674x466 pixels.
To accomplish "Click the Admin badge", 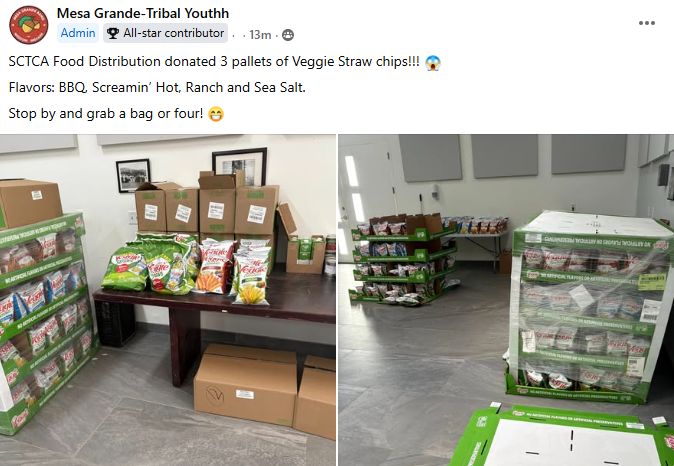I will [x=78, y=33].
